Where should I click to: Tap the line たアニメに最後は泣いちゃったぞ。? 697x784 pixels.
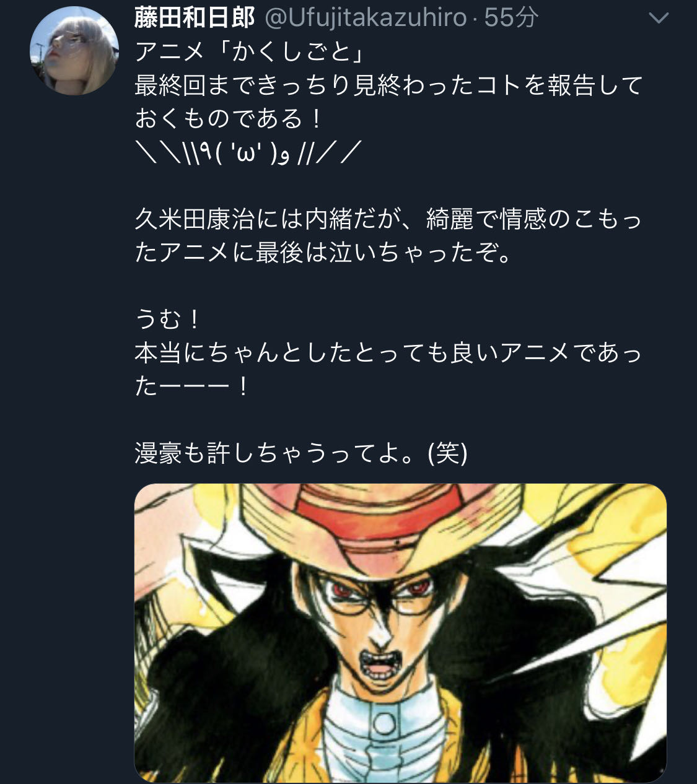click(323, 252)
